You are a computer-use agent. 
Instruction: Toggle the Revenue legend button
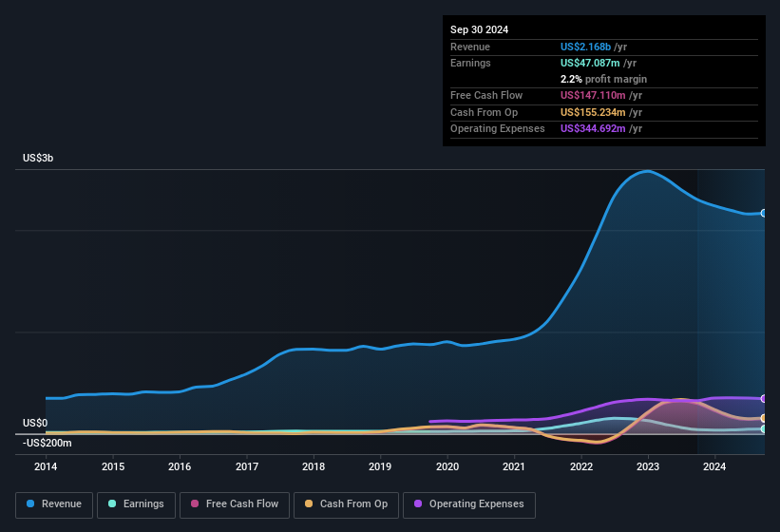pos(54,504)
